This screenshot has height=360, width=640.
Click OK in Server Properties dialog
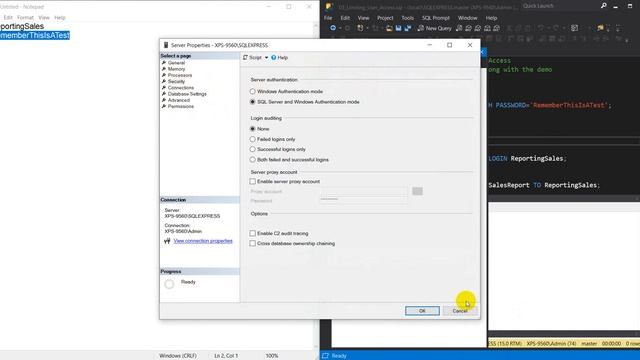[422, 311]
